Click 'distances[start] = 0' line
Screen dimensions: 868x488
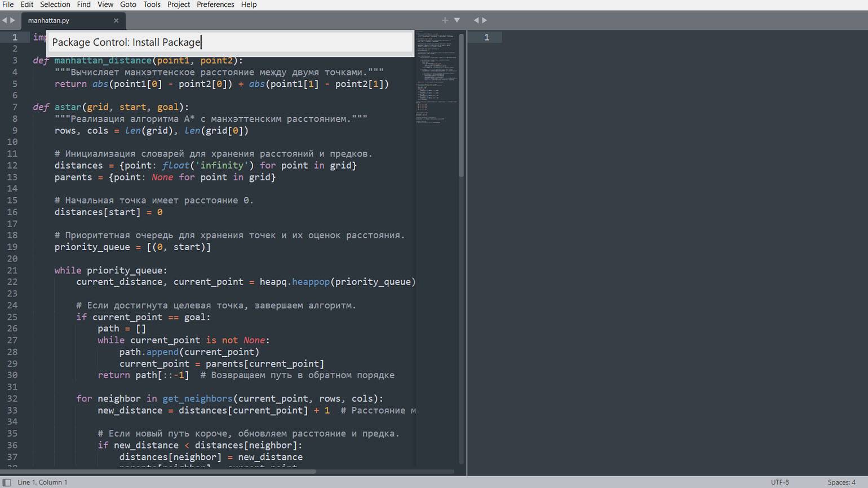pos(109,212)
